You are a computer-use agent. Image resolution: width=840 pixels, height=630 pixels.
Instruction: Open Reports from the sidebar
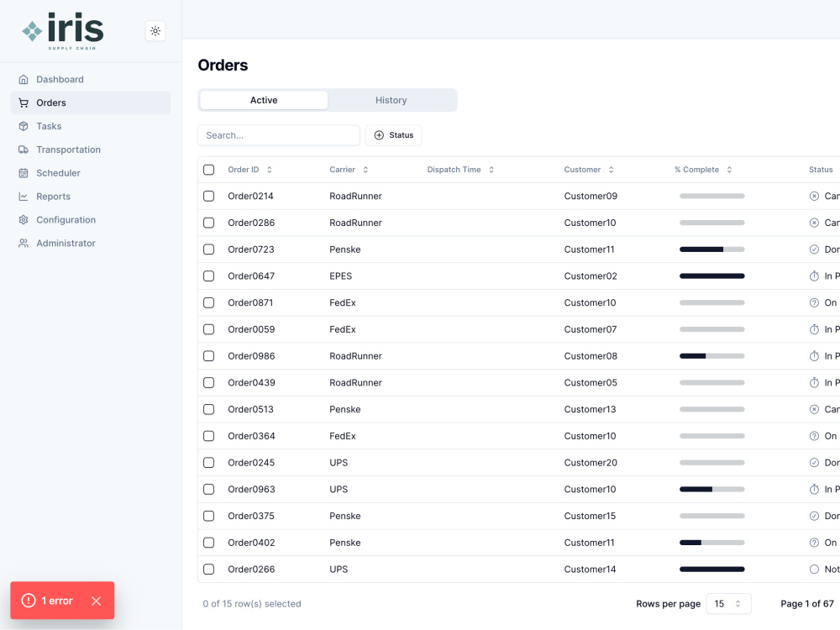91,197
